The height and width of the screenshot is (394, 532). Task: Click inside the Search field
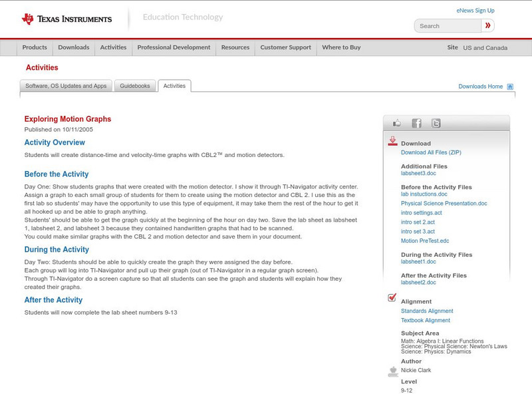click(448, 26)
